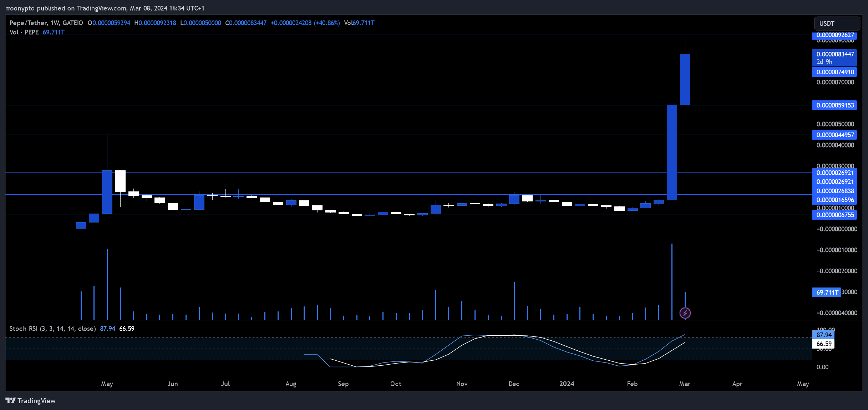Click the purple lightning bolt event icon
Viewport: 868px width, 410px height.
685,313
